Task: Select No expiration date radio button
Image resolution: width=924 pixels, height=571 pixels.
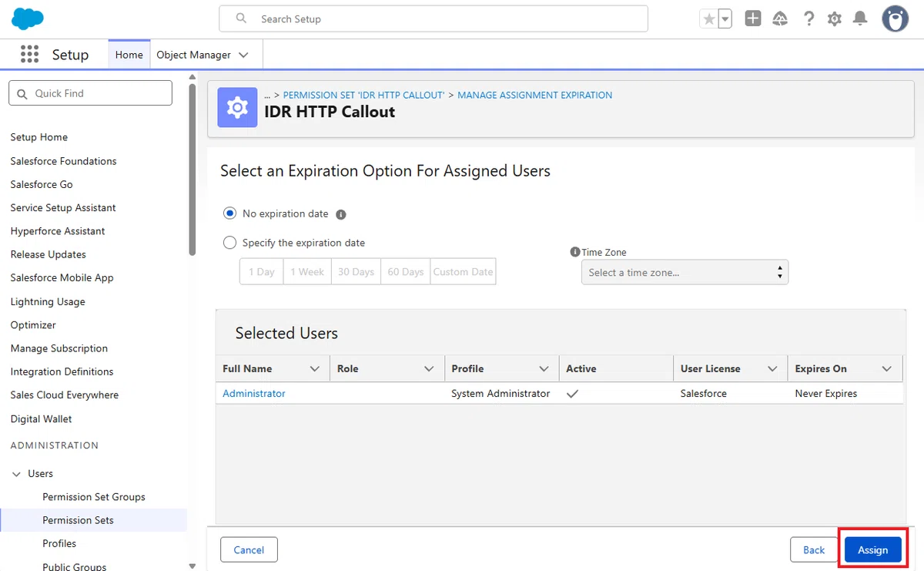Action: (x=229, y=213)
